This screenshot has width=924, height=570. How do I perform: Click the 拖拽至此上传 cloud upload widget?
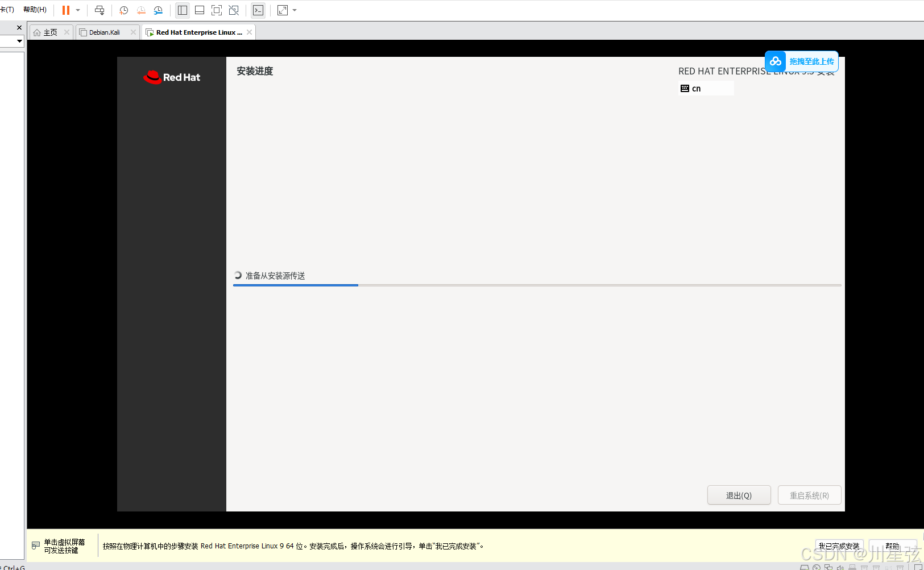802,61
